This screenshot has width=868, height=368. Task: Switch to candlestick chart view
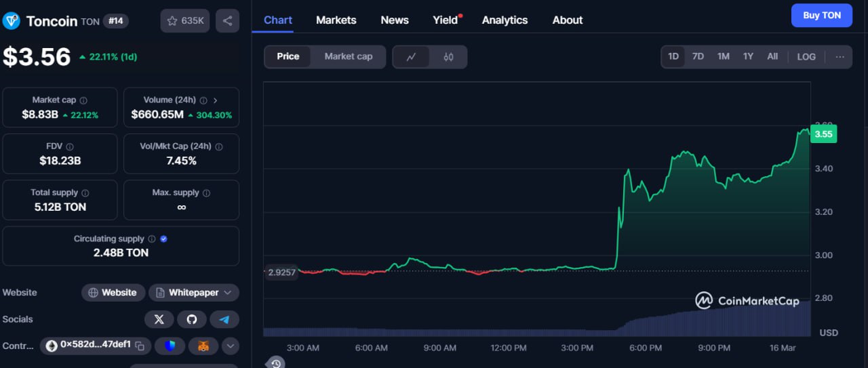click(x=448, y=57)
